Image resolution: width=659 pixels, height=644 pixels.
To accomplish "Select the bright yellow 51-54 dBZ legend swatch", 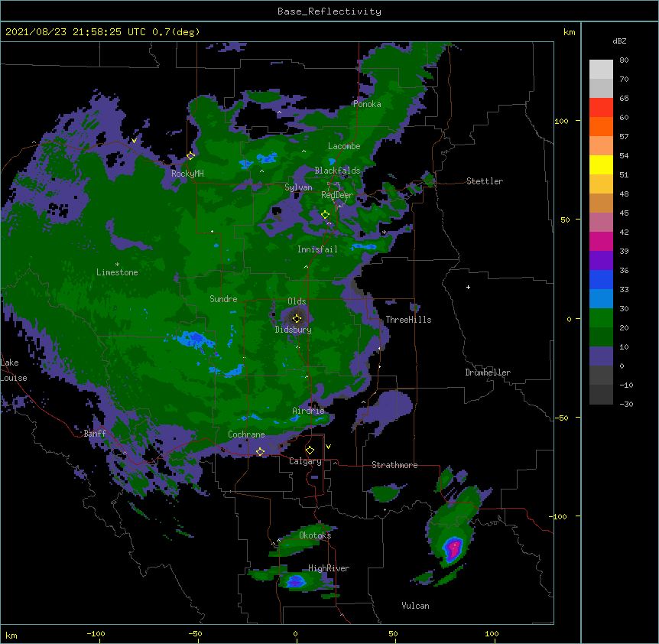I will point(601,164).
